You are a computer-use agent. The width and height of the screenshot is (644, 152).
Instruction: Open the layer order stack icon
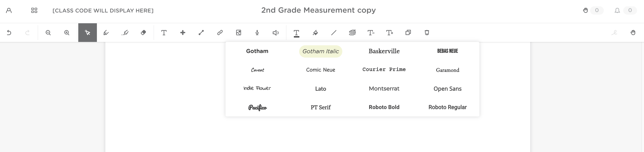pyautogui.click(x=352, y=33)
